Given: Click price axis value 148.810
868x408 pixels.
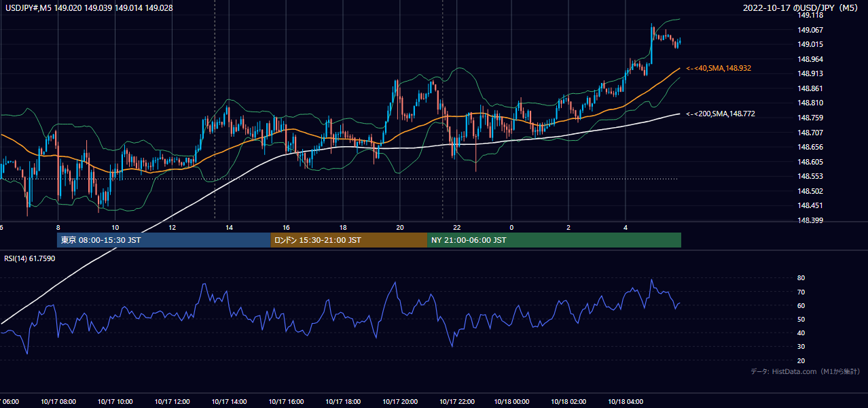Looking at the screenshot, I should tap(810, 103).
